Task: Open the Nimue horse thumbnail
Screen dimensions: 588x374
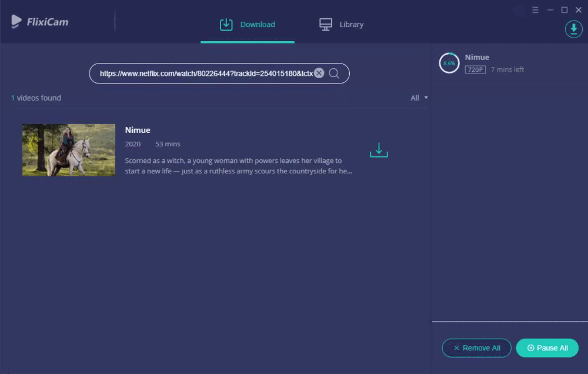Action: coord(69,150)
